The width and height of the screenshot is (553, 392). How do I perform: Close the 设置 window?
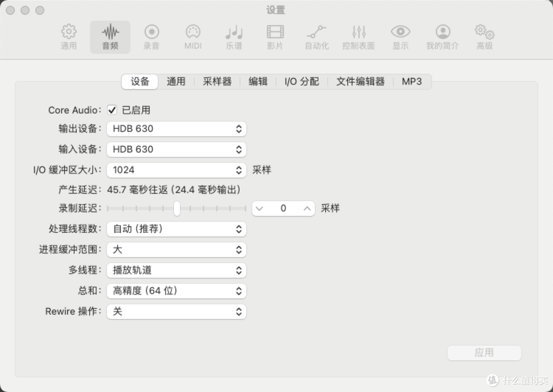pos(10,10)
